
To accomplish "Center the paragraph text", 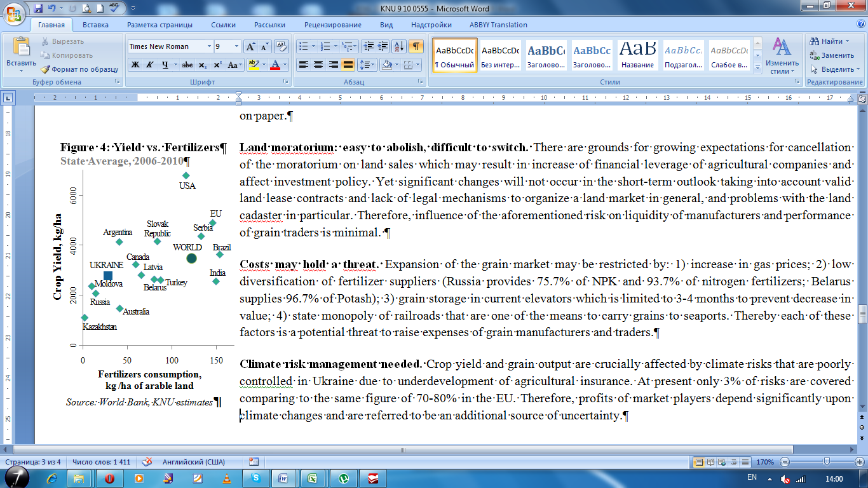I will 318,65.
